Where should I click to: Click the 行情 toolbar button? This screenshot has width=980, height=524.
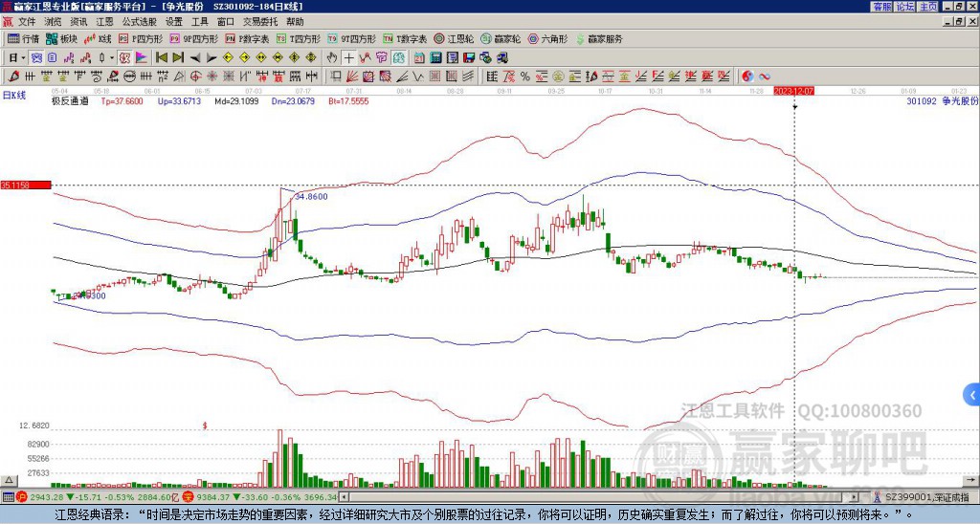pyautogui.click(x=24, y=38)
